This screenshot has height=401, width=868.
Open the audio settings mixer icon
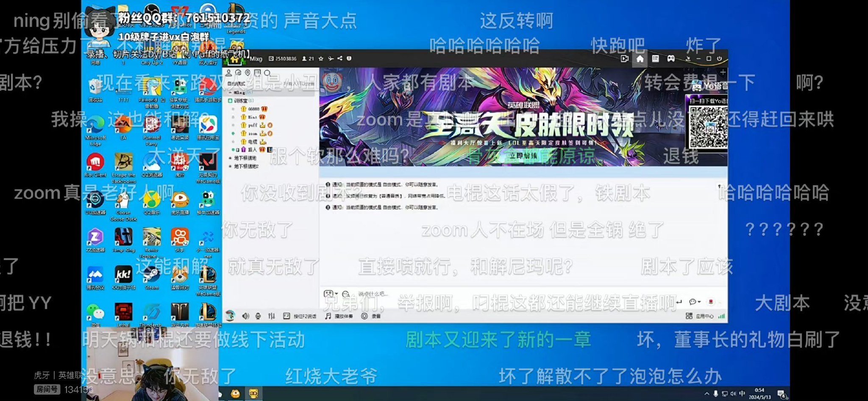[x=271, y=316]
